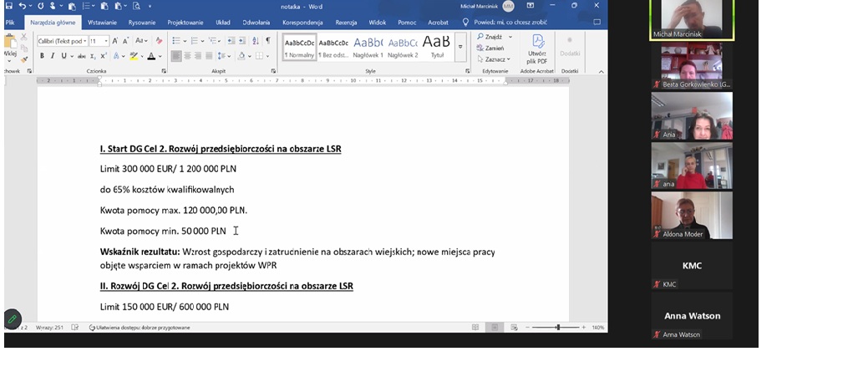
Task: Toggle the show paragraph marks button
Action: coord(267,40)
